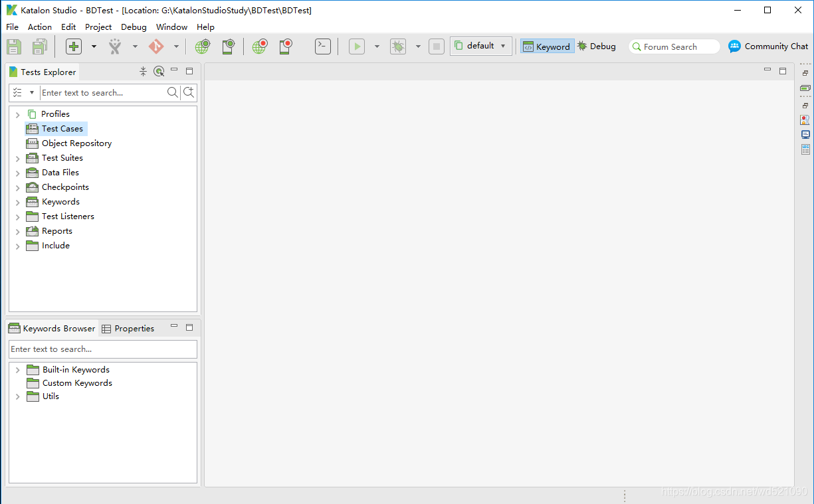Focus the Forum Search field

[x=674, y=46]
